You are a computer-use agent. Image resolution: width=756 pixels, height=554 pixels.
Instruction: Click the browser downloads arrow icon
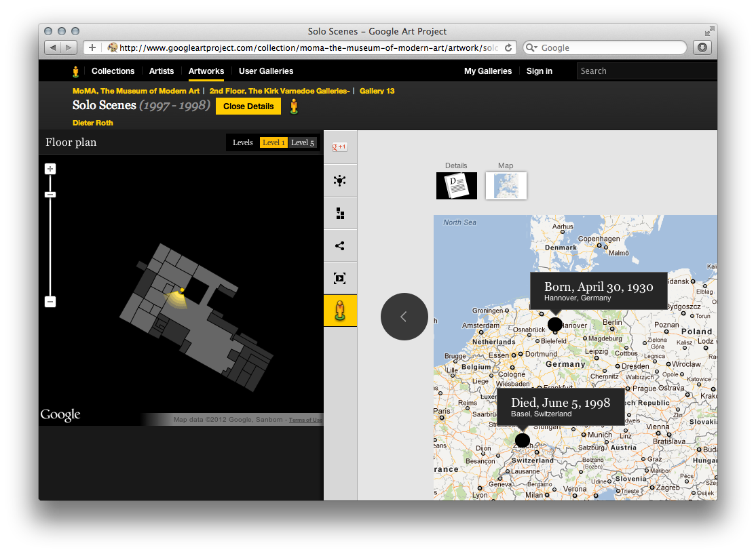click(x=702, y=48)
